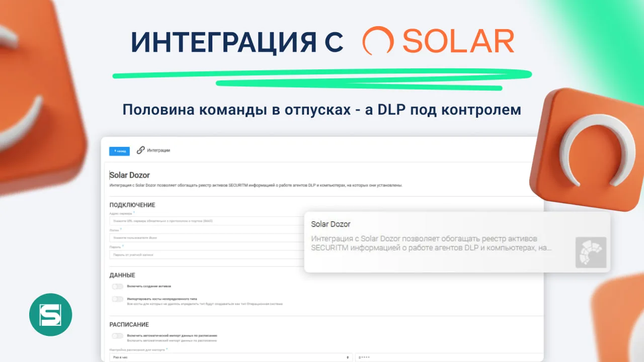Click the Solar Dozor description paragraph under heading

[x=256, y=186]
